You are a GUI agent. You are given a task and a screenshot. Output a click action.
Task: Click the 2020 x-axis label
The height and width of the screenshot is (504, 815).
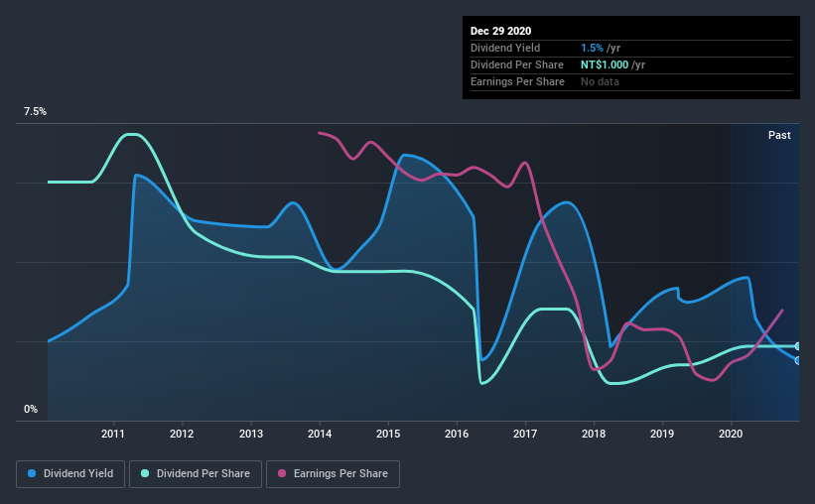point(731,434)
